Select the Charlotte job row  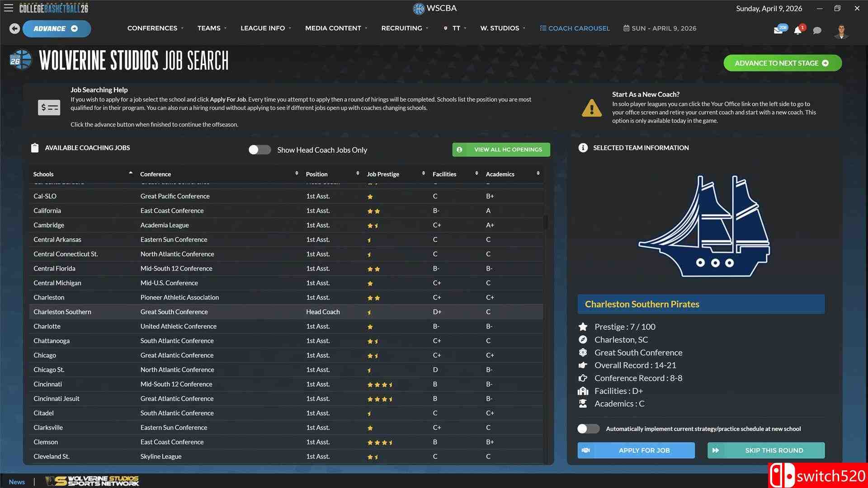286,326
